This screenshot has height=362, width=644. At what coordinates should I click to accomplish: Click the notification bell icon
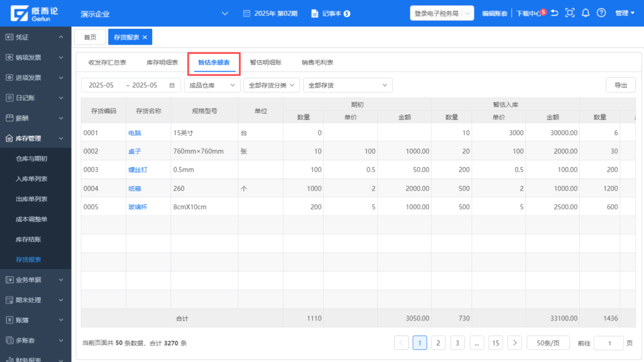coord(586,13)
